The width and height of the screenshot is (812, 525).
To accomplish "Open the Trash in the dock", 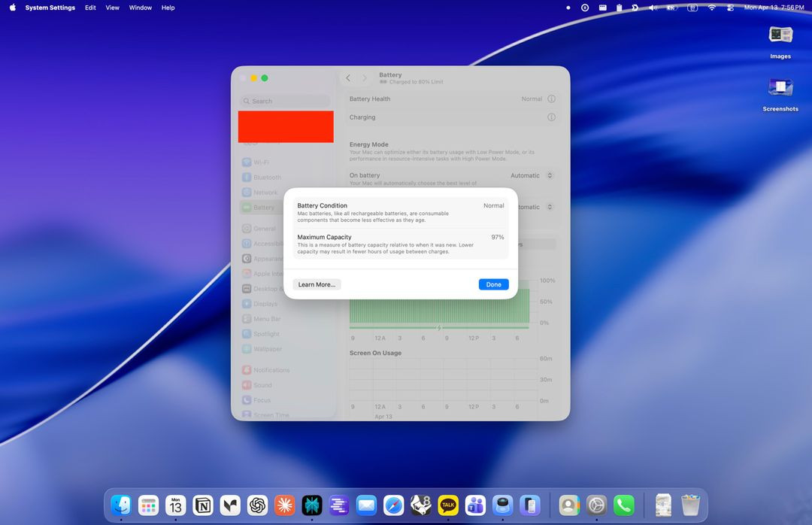I will coord(690,505).
